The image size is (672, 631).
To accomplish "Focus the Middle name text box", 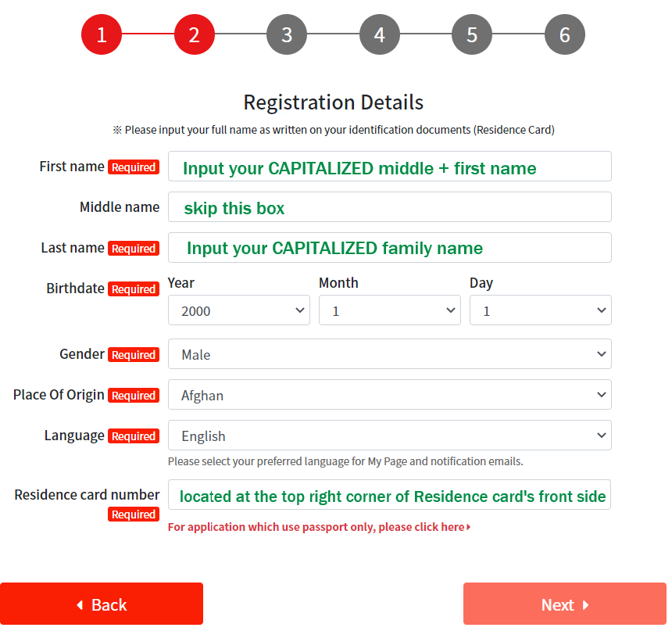I will point(390,206).
